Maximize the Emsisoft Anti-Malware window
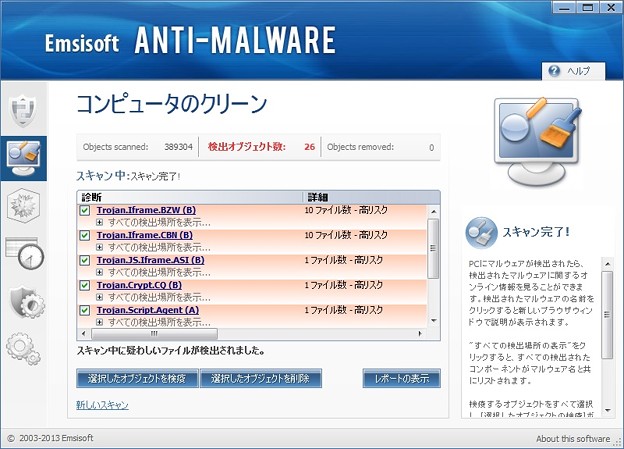The height and width of the screenshot is (449, 624). tap(587, 8)
